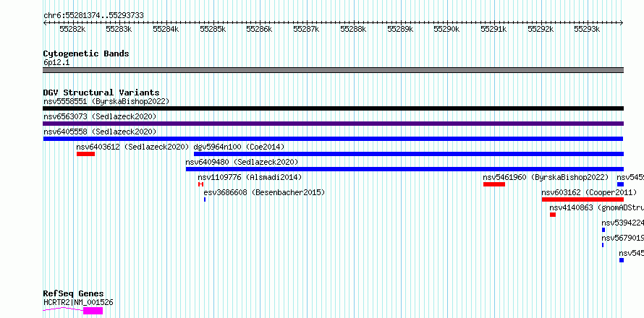This screenshot has height=318, width=644.
Task: Open the nsv6409480 (Sedlazeck2020) variant label
Action: 242,162
